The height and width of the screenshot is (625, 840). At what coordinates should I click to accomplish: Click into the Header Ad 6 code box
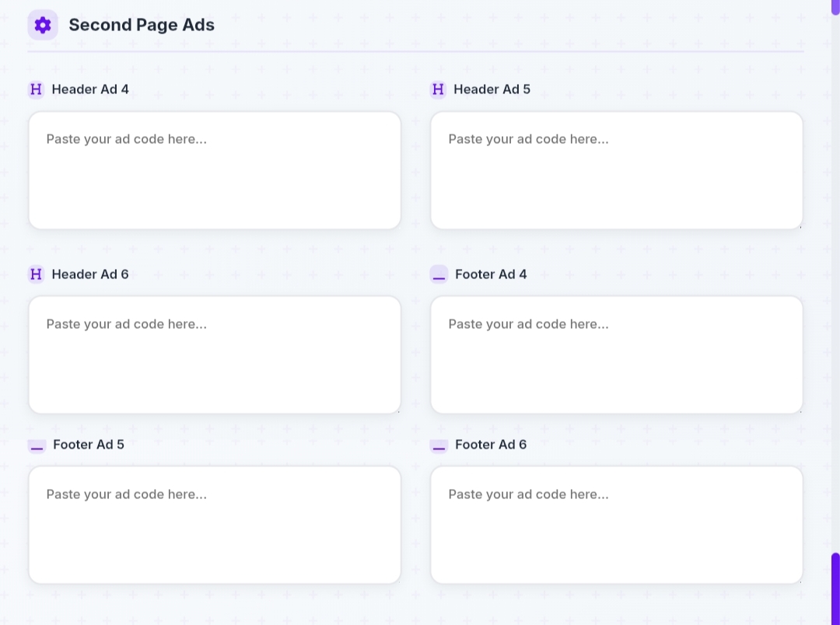click(x=215, y=354)
